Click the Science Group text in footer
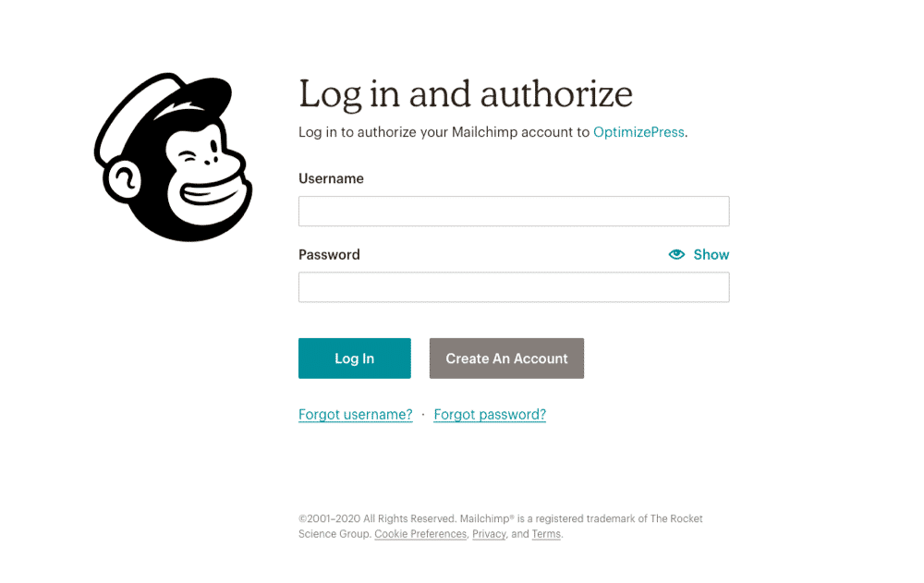 (334, 534)
